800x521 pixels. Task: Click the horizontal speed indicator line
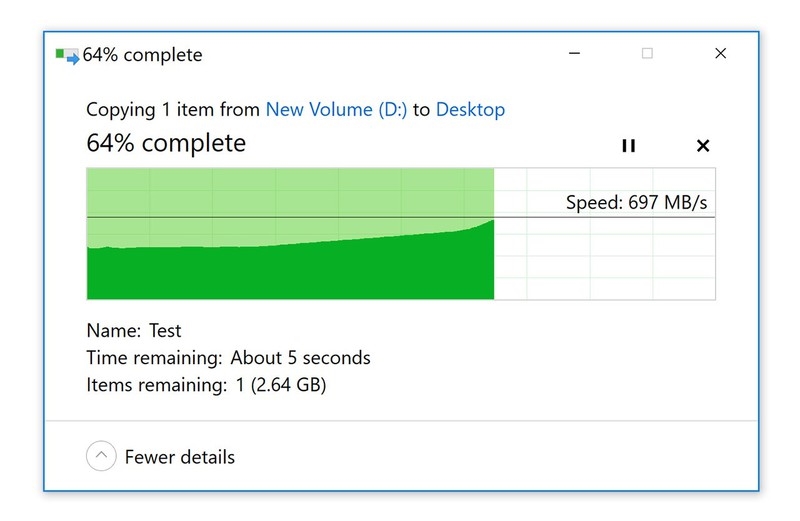click(x=401, y=217)
